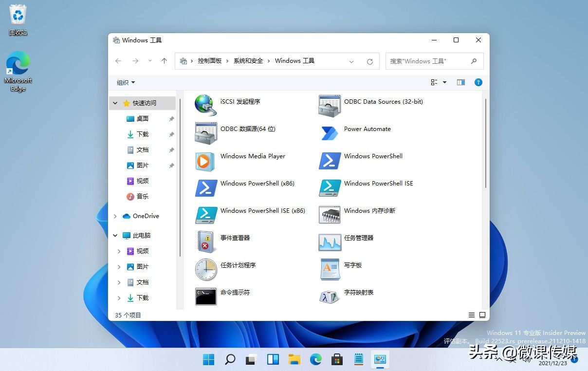The image size is (588, 371).
Task: Switch to details view in status bar
Action: 472,315
